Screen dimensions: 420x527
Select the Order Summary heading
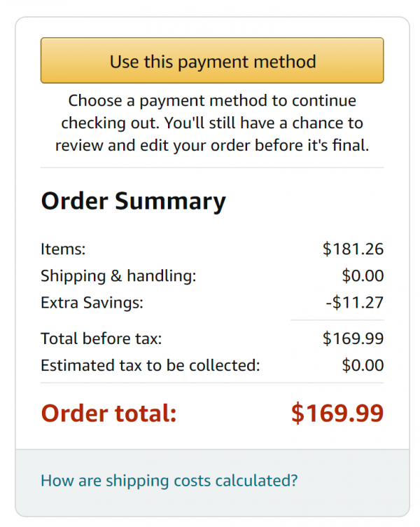pyautogui.click(x=133, y=201)
